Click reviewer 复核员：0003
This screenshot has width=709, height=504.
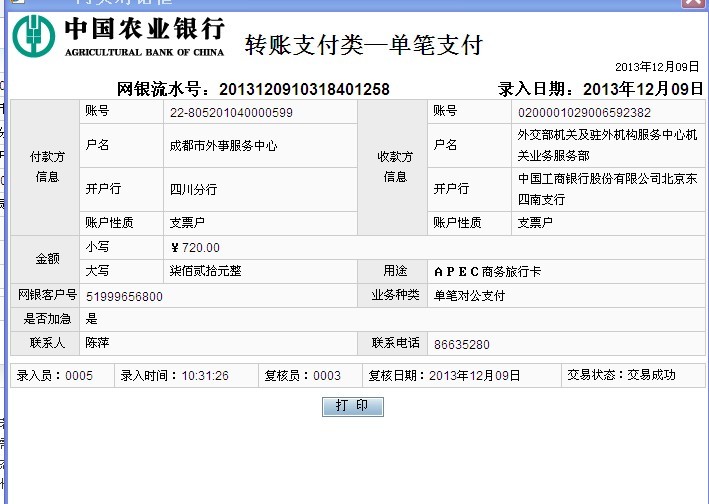pyautogui.click(x=302, y=376)
